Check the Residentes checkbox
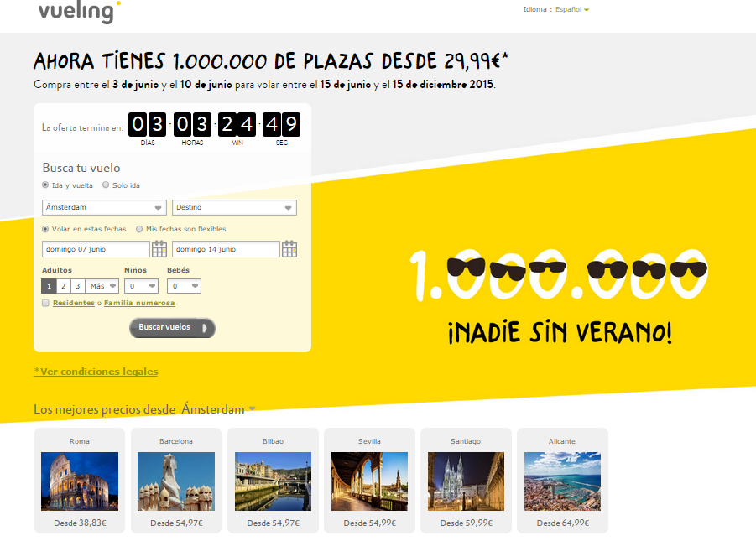Image resolution: width=756 pixels, height=541 pixels. pos(45,303)
